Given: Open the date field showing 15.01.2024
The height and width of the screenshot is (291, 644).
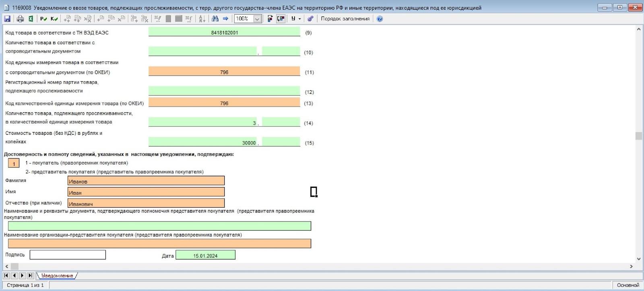Looking at the screenshot, I should tap(205, 255).
